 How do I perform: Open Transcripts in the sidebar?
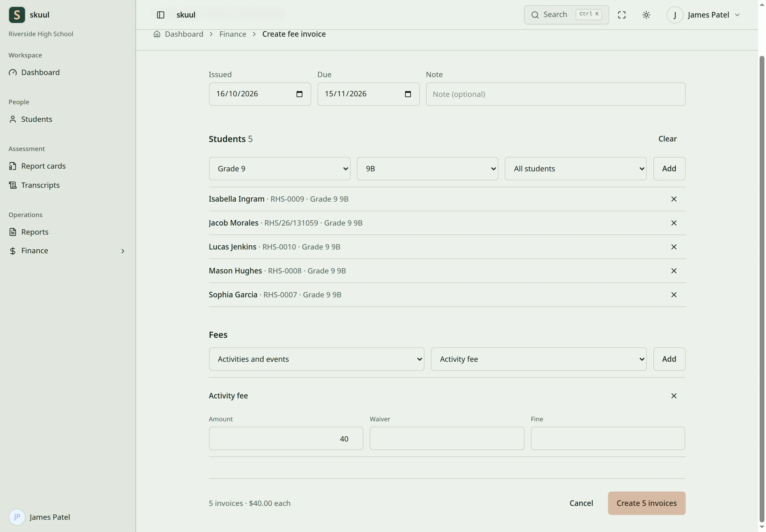click(x=40, y=185)
